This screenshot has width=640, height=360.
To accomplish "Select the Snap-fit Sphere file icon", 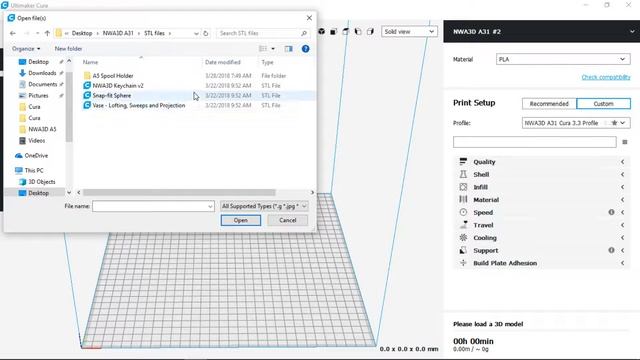I will pyautogui.click(x=87, y=95).
